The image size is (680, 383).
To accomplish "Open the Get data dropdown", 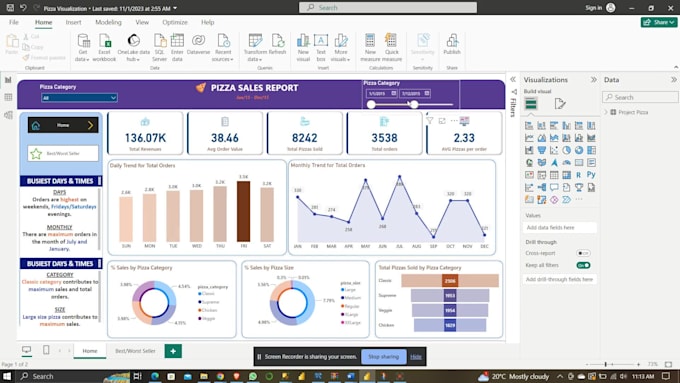I will 82,48.
